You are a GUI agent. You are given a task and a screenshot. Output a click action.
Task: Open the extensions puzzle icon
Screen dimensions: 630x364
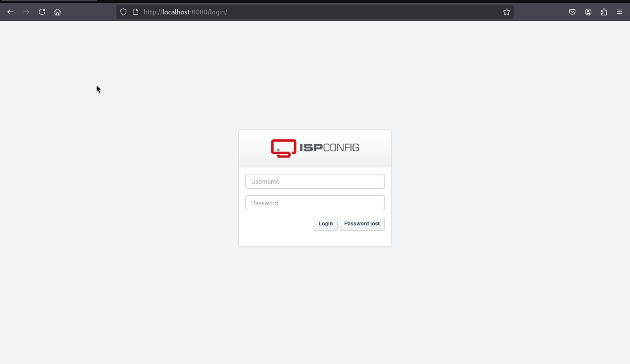[x=604, y=12]
